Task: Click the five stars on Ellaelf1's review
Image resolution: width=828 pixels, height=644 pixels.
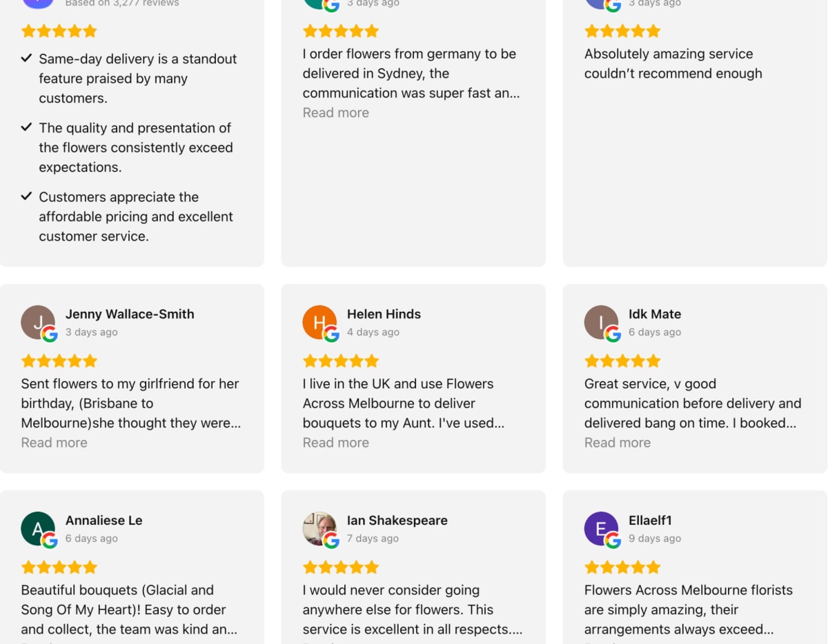Action: point(622,567)
